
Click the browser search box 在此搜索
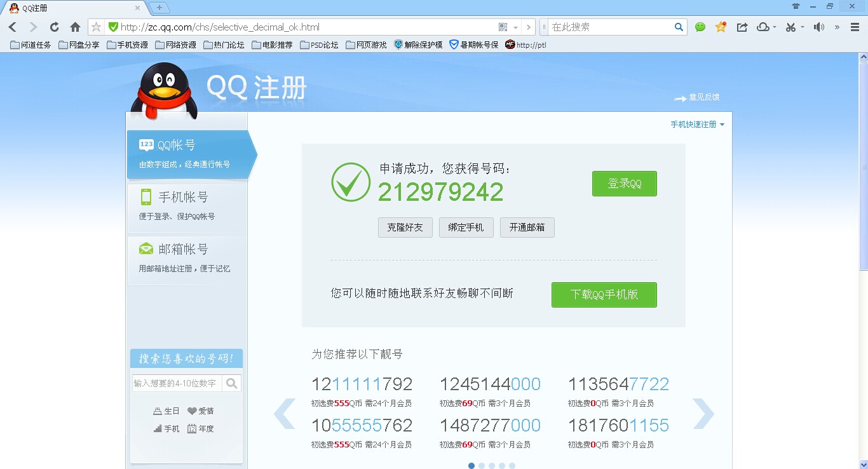click(x=611, y=27)
